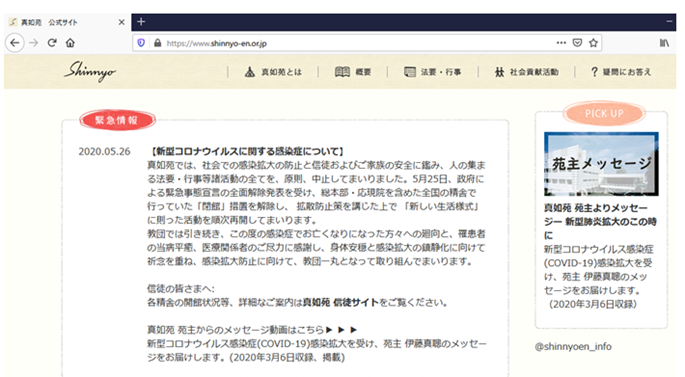The height and width of the screenshot is (377, 685).
Task: Click the 信徒の皆さまへ: text
Action: (181, 289)
